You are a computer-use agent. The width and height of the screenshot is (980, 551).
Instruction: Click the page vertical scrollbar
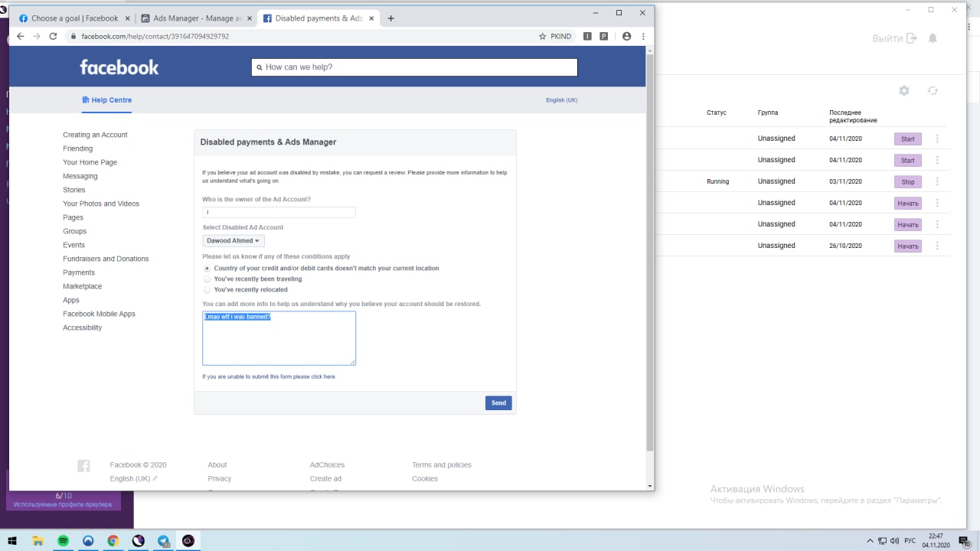point(650,251)
